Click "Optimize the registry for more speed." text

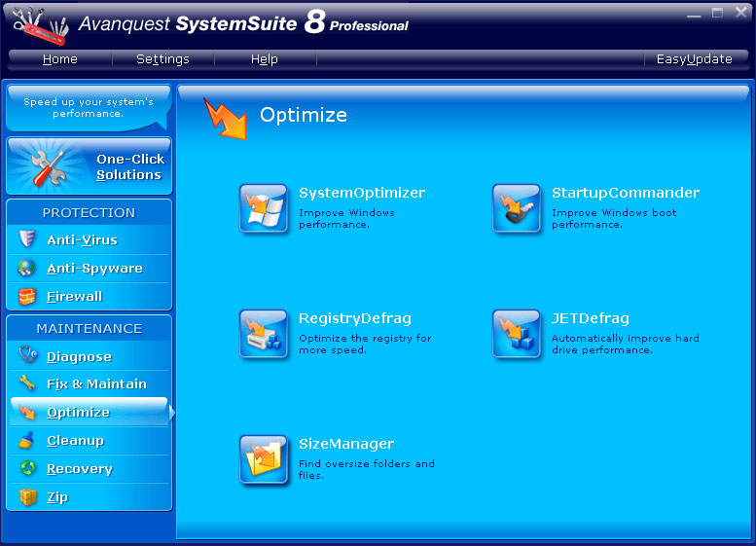[x=365, y=344]
